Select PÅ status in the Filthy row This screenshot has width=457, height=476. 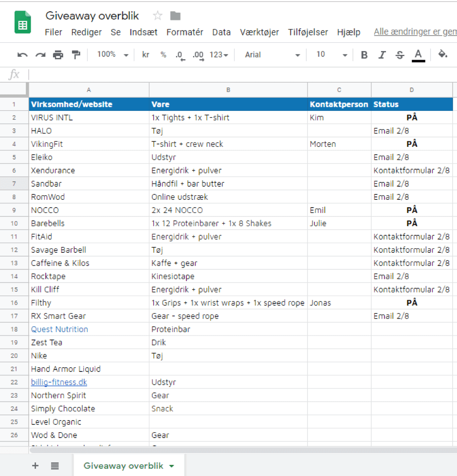pos(412,302)
